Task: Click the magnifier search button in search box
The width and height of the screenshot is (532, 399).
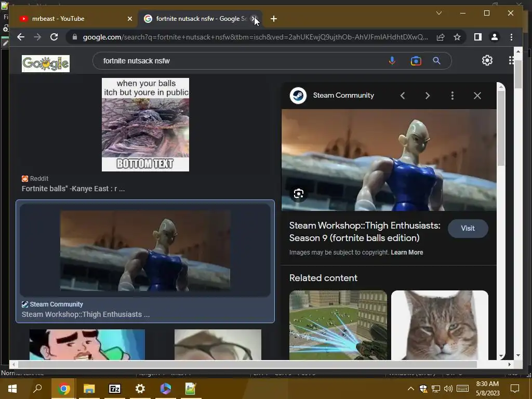Action: click(436, 61)
